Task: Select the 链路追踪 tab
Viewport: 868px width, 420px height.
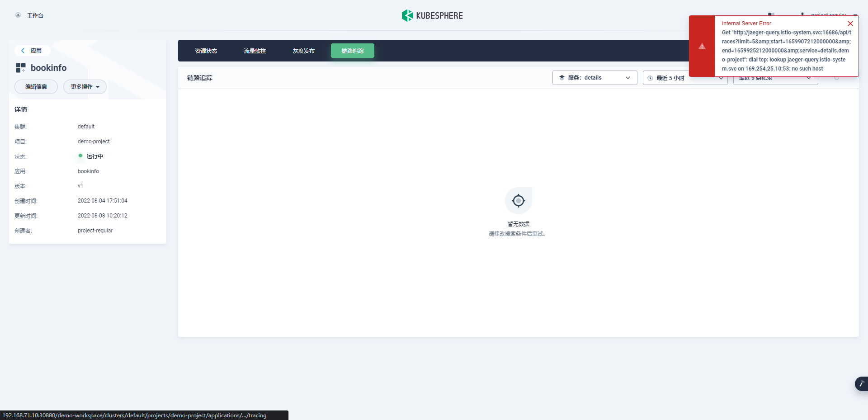Action: pos(353,51)
